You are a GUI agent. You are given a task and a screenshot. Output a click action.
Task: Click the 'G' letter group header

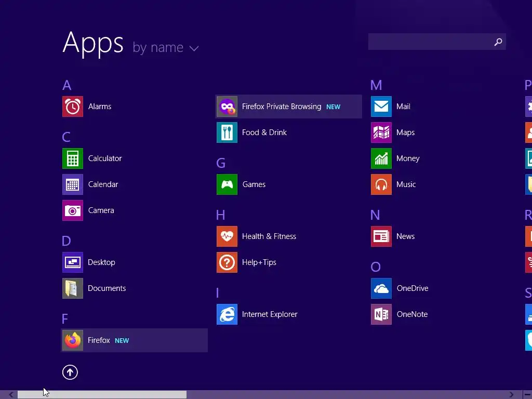coord(221,163)
